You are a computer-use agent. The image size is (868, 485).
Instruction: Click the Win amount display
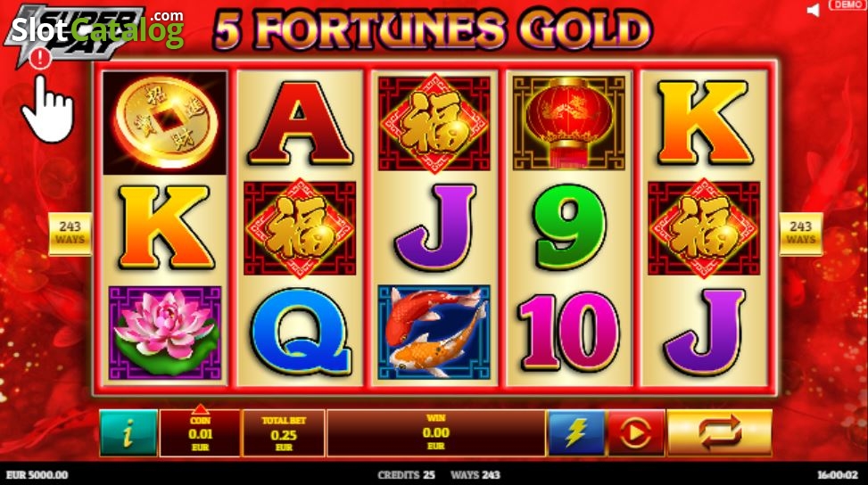point(436,433)
